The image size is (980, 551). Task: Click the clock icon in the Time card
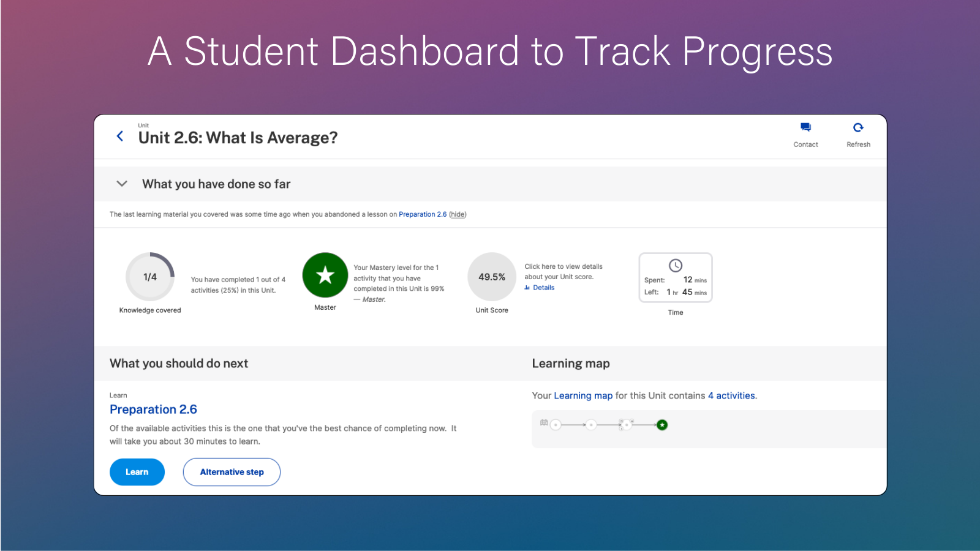[675, 266]
